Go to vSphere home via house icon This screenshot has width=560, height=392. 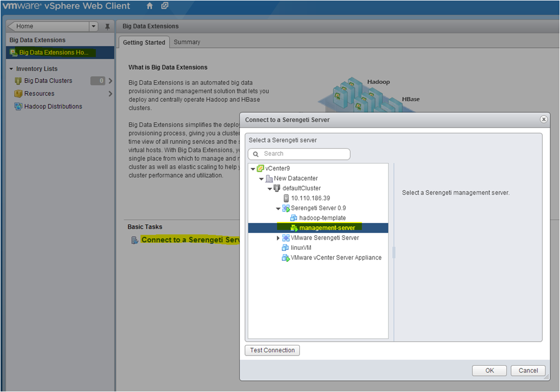click(150, 6)
